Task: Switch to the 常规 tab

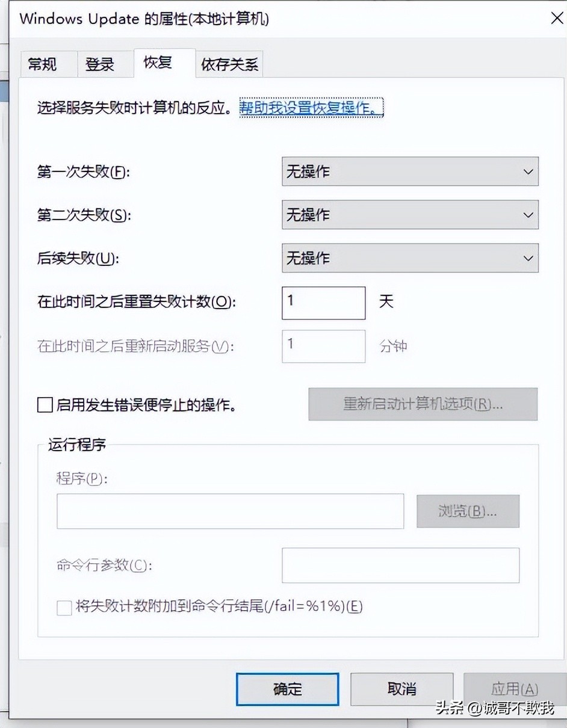Action: 48,64
